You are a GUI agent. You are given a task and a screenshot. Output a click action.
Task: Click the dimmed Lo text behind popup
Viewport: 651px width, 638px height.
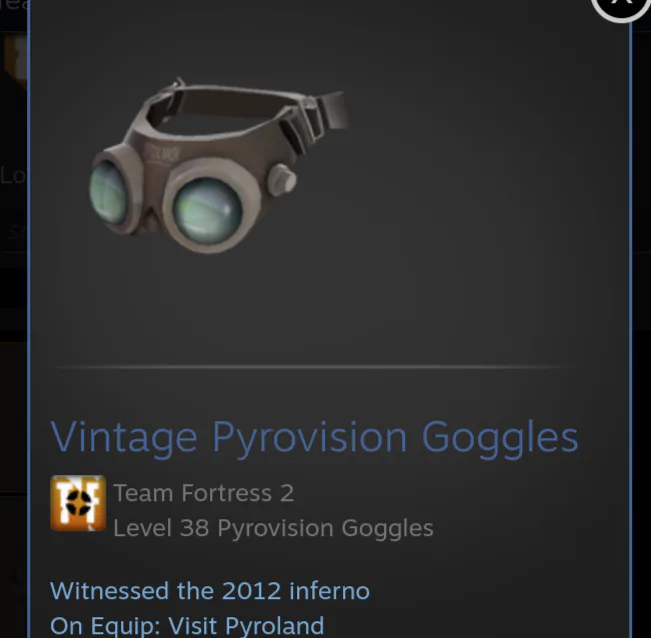point(12,175)
